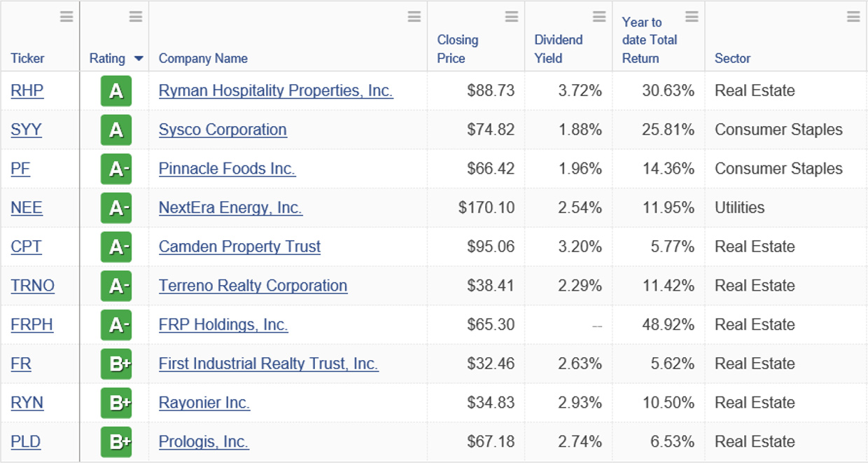Open the Rating column hamburger menu
868x463 pixels.
click(136, 17)
